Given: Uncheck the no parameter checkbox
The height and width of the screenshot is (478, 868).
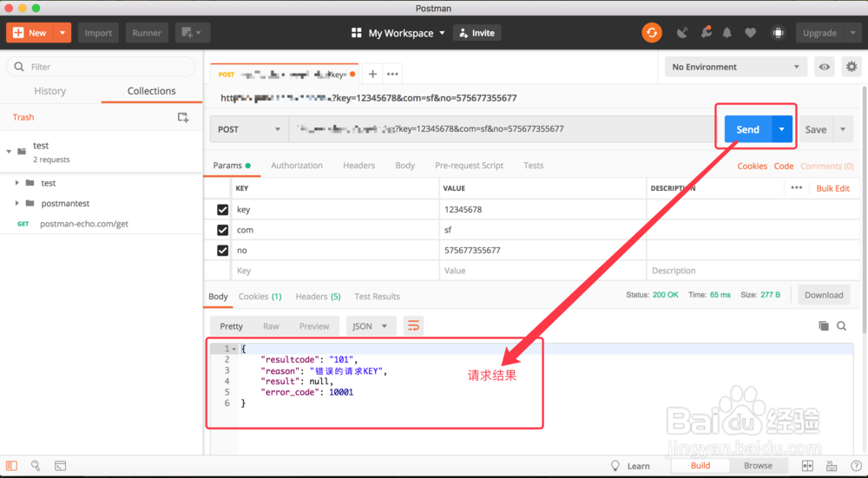Looking at the screenshot, I should pos(222,251).
